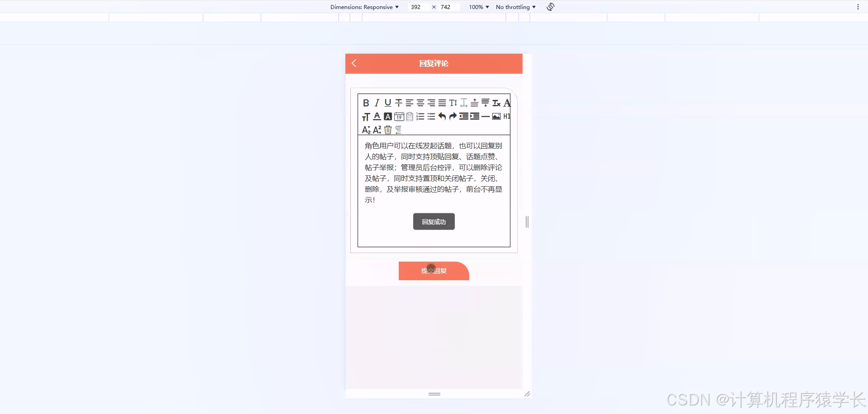Insert a horizontal divider line

(486, 116)
